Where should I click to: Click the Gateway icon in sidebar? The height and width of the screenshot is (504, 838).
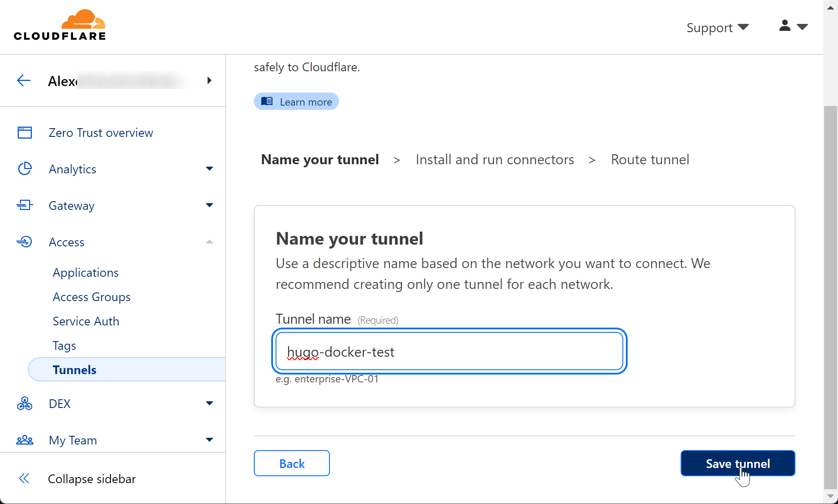[x=25, y=205]
